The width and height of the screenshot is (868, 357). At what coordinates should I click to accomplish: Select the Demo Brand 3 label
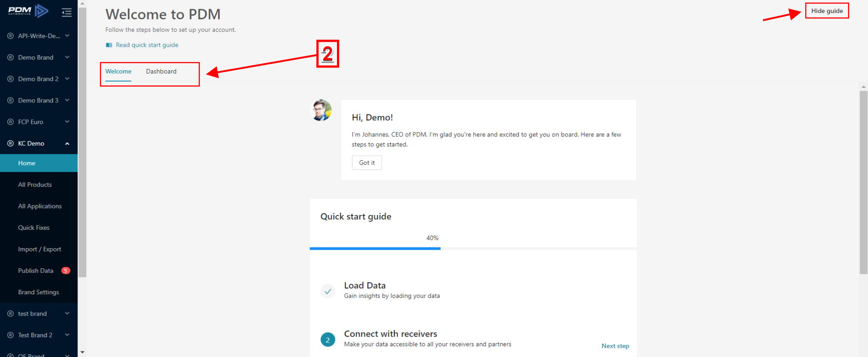point(38,100)
